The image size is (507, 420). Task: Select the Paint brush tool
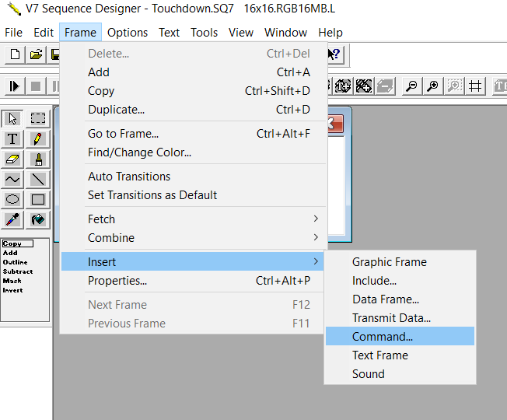click(38, 159)
